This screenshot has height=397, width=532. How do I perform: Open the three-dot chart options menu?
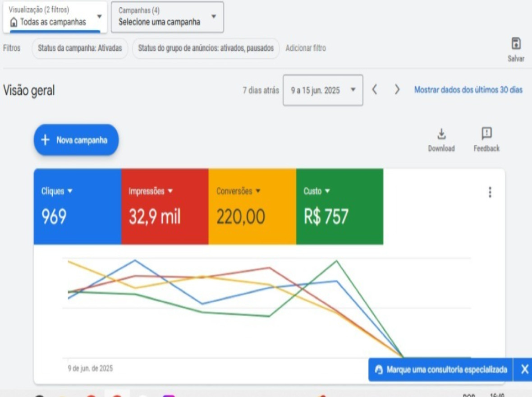click(x=490, y=193)
